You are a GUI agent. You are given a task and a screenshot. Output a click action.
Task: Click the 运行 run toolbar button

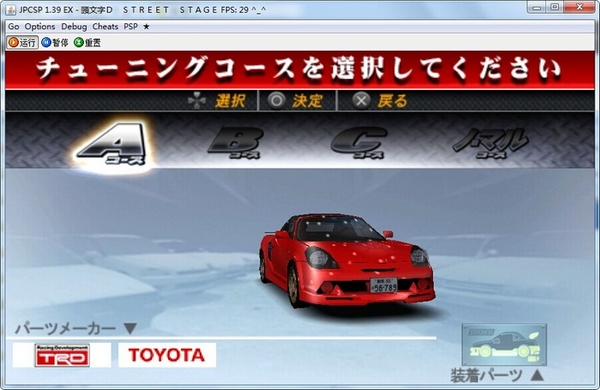click(x=22, y=42)
